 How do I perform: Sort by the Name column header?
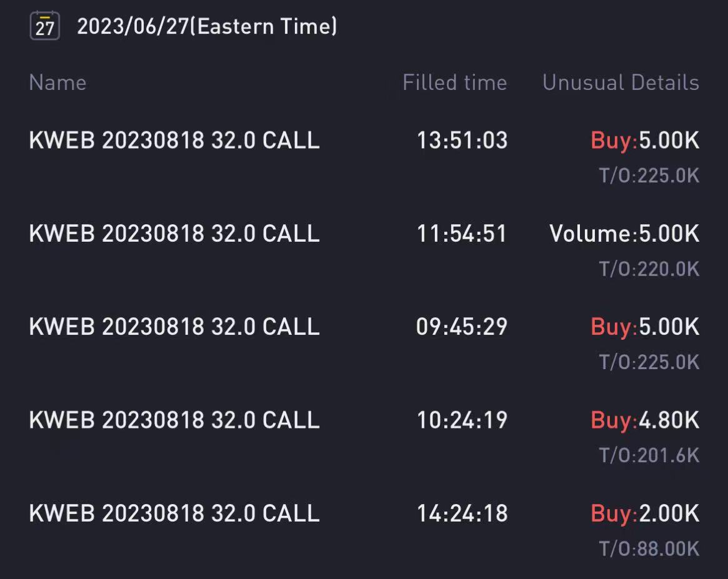point(57,82)
